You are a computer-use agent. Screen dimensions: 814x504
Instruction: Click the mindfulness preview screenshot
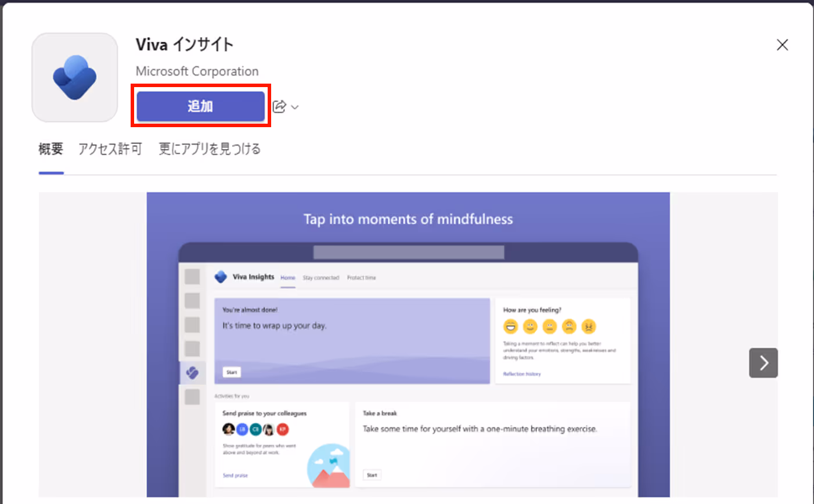click(408, 344)
